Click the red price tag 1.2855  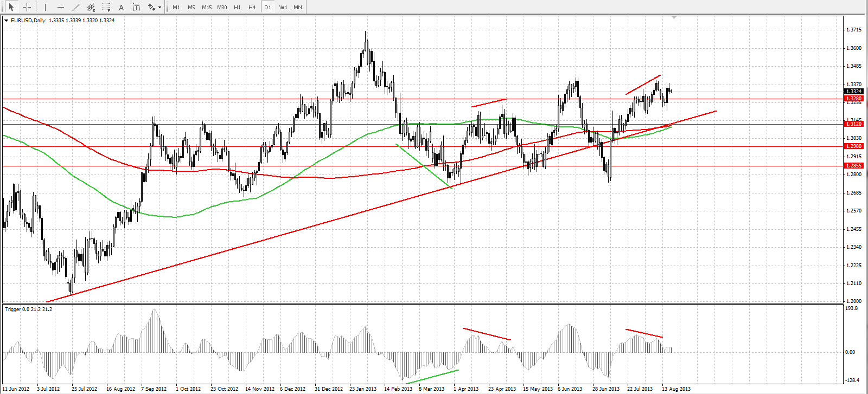point(854,166)
